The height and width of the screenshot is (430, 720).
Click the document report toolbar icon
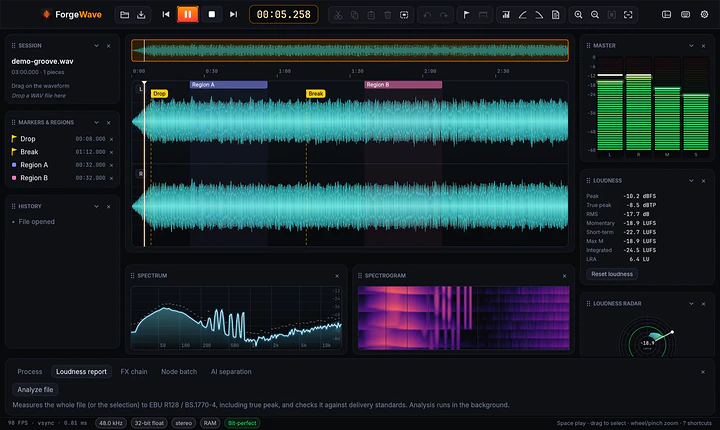tap(556, 15)
